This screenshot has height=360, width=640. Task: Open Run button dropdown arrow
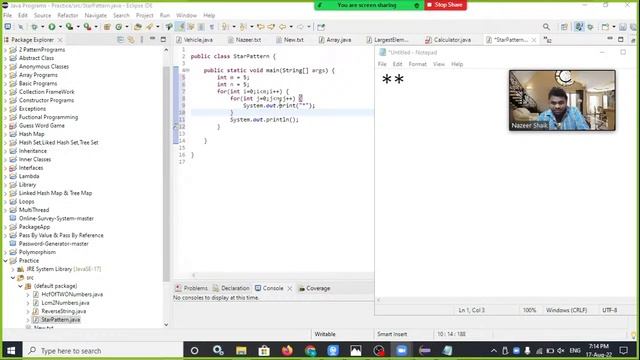[60, 27]
